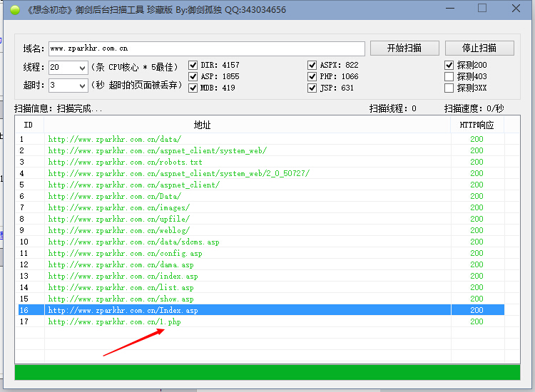535x392 pixels.
Task: Click the 地址 column header
Action: tap(248, 125)
